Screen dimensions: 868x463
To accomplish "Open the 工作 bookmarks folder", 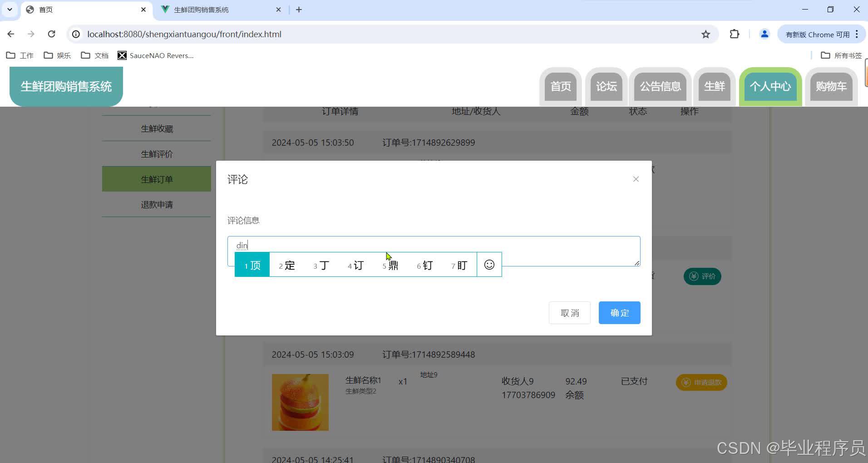I will click(x=20, y=55).
